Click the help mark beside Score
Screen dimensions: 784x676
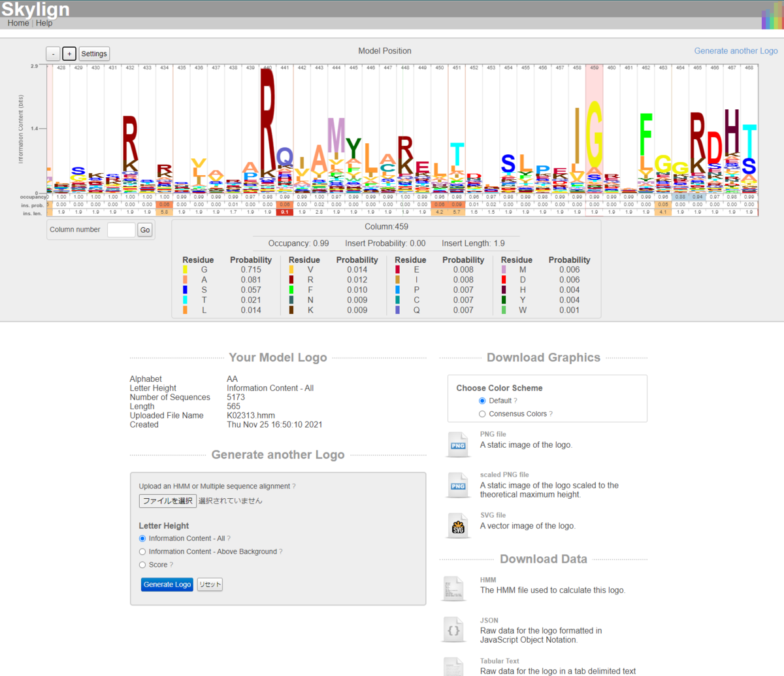tap(171, 565)
